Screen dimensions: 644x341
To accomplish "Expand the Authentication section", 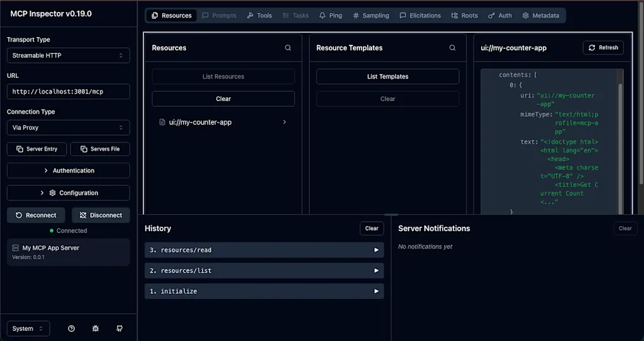I will 68,170.
